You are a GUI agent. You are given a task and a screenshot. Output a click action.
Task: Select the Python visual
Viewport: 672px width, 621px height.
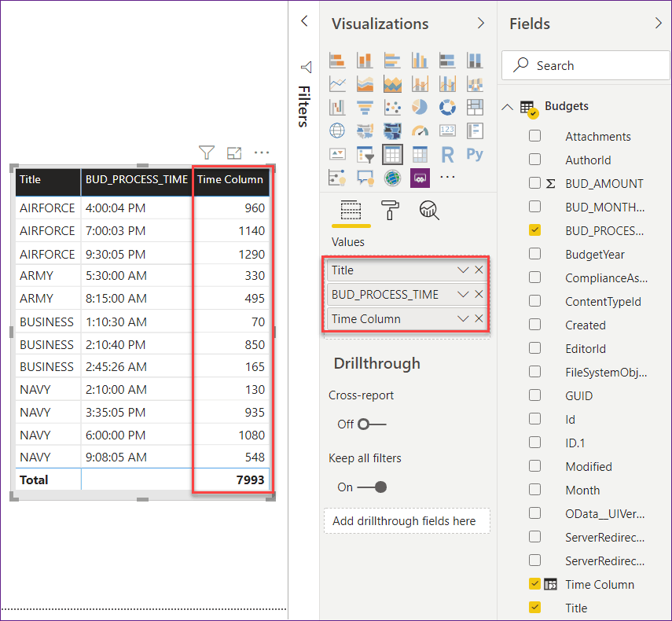pyautogui.click(x=475, y=154)
